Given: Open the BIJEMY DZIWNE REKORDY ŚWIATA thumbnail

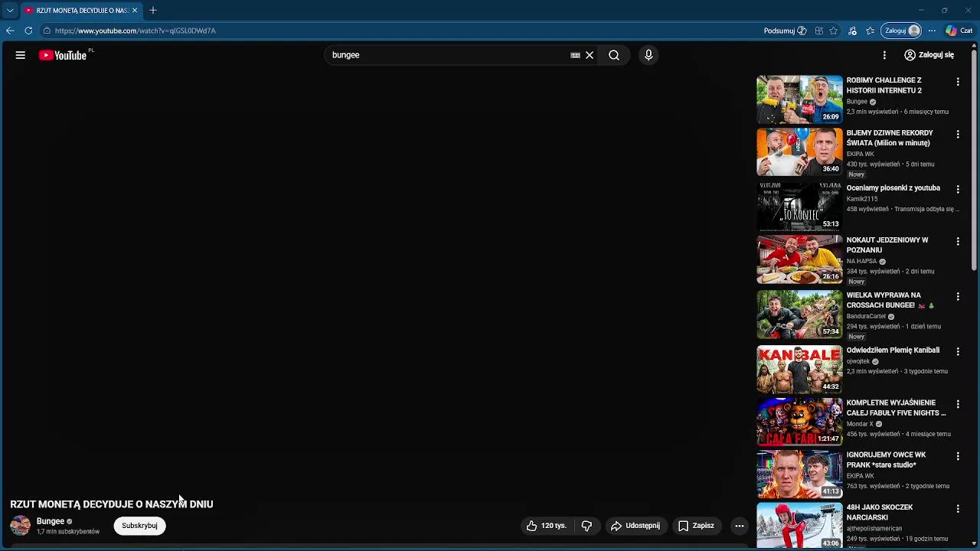Looking at the screenshot, I should point(799,152).
